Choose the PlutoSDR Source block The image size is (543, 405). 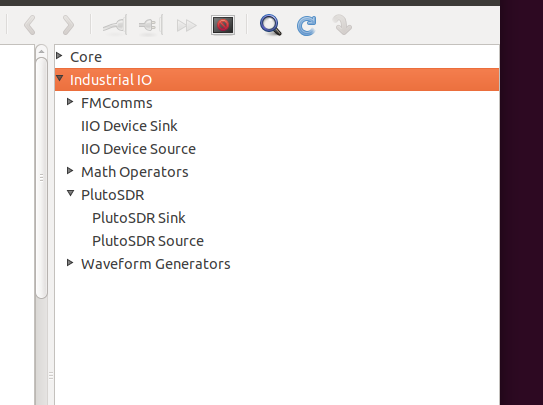[148, 241]
